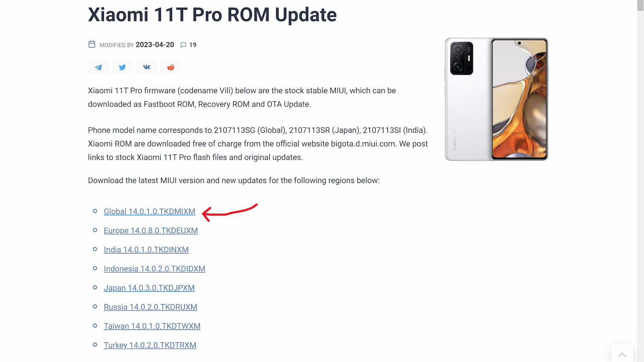The width and height of the screenshot is (644, 362).
Task: Click the calendar icon beside modified date
Action: pos(92,44)
